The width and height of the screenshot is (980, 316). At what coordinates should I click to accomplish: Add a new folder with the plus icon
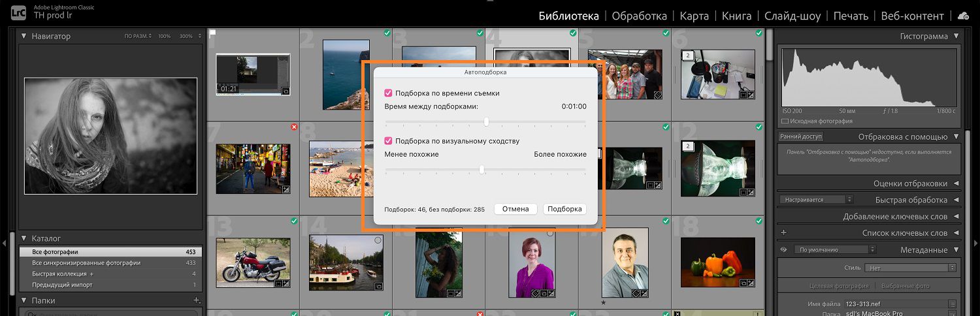point(197,300)
